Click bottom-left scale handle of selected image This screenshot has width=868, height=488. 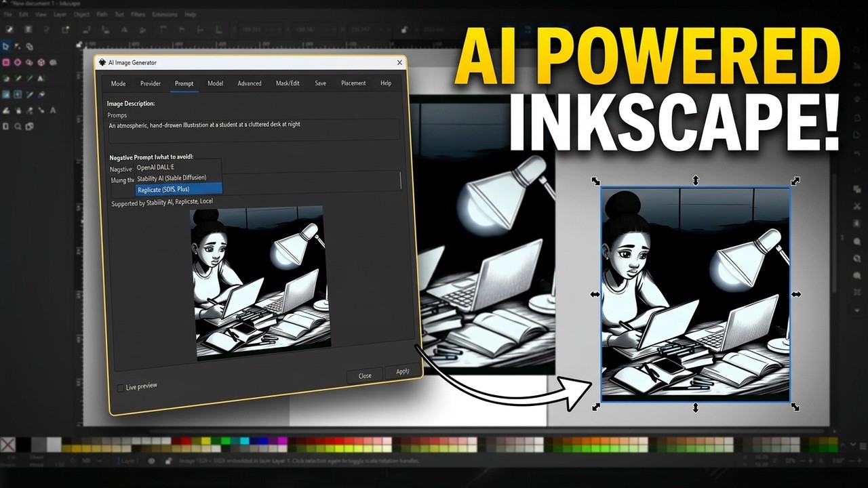pyautogui.click(x=595, y=407)
